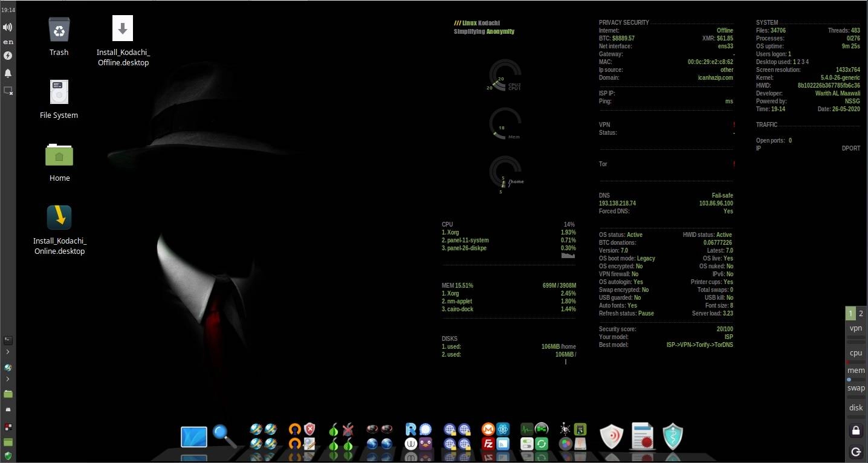868x463 pixels.
Task: Select the Install_Kodachi_Online.desktop launcher icon
Action: (59, 218)
